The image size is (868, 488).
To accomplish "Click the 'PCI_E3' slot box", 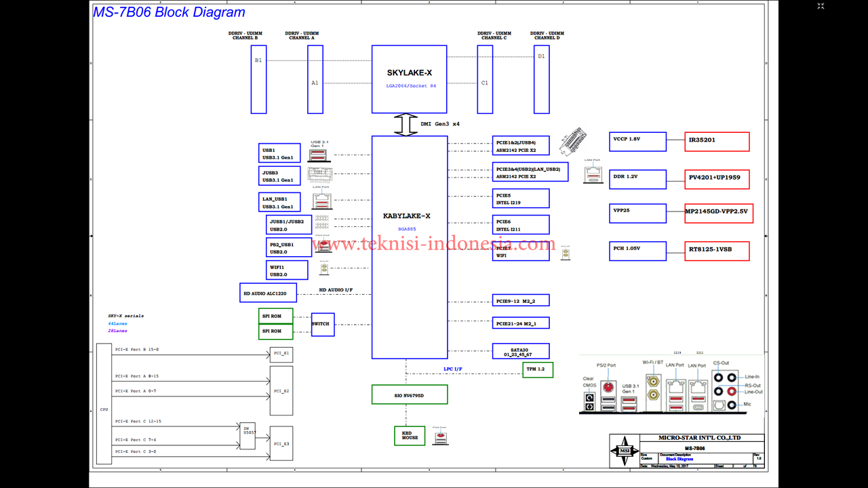I will click(281, 443).
